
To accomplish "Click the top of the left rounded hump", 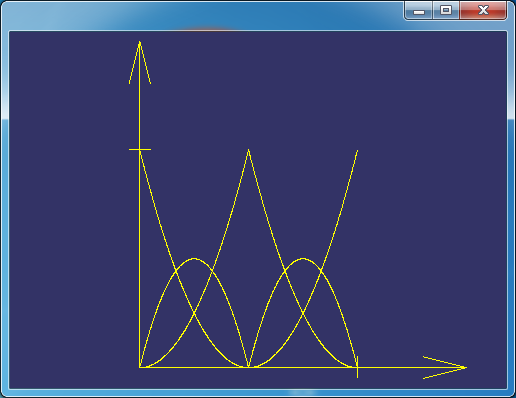I will click(x=194, y=258).
